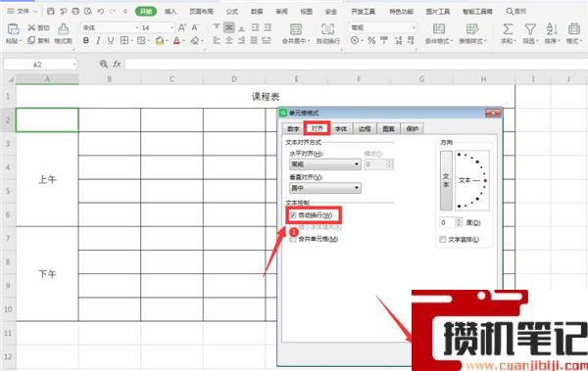Click the align left icon
Viewport: 588px width, 371px height.
217,40
